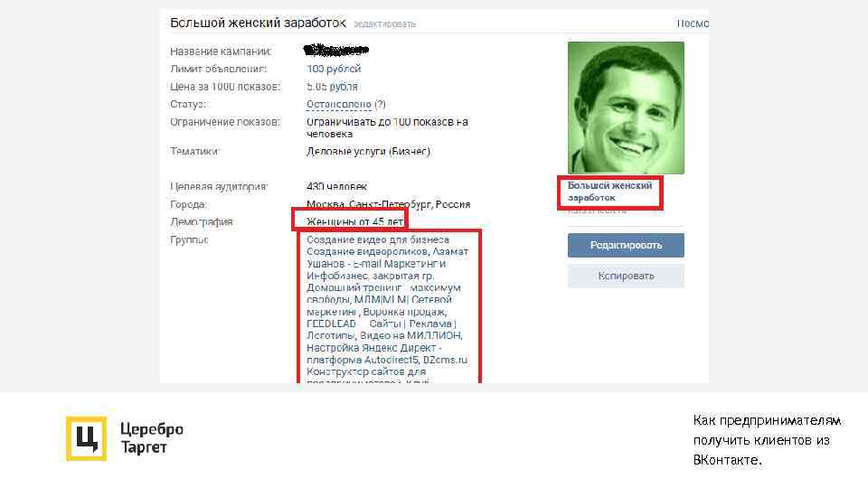Click the Женщины от 45 лет demographic text

tap(354, 222)
